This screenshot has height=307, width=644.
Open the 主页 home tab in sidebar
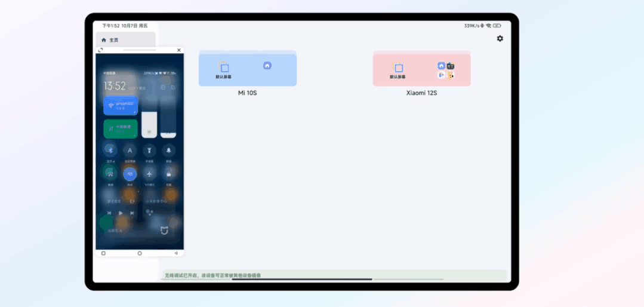click(126, 40)
